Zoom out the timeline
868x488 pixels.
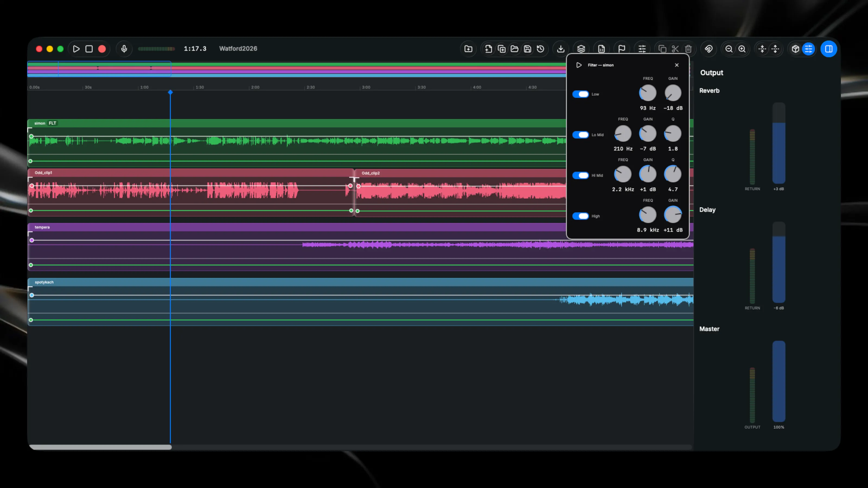tap(729, 49)
